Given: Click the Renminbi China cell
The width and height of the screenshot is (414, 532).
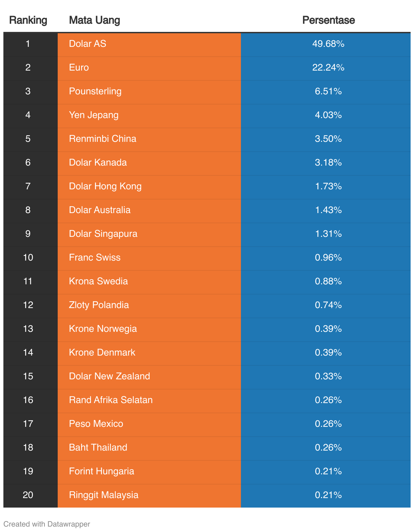Looking at the screenshot, I should coord(102,139).
